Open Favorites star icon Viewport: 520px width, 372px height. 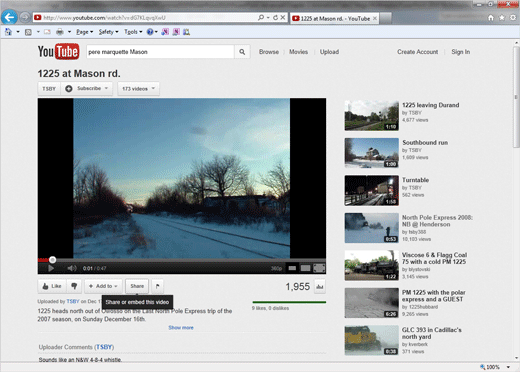pyautogui.click(x=502, y=18)
